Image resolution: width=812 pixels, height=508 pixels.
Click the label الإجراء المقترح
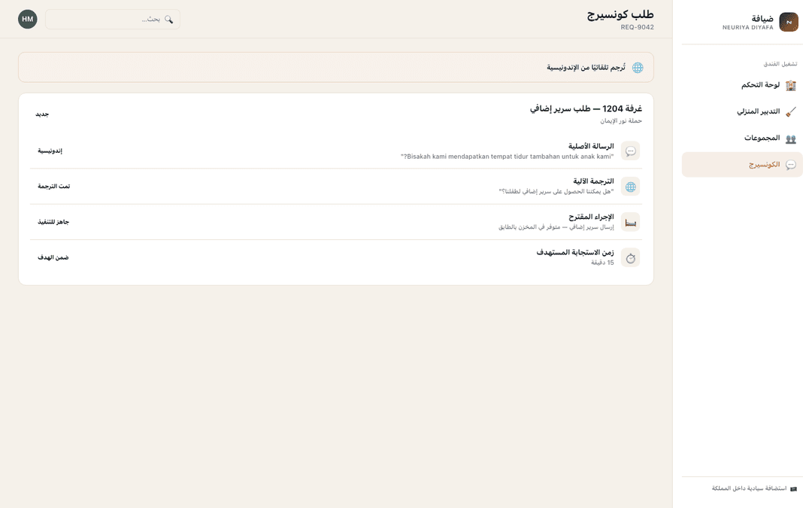click(592, 217)
